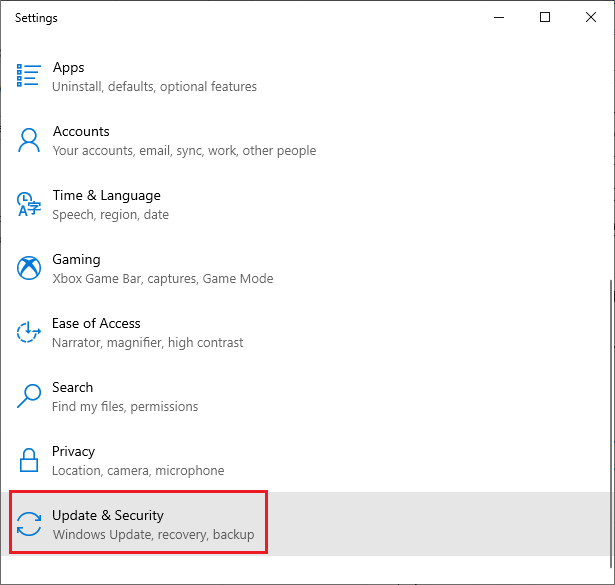
Task: Click the Search magnifier icon
Action: pos(30,396)
